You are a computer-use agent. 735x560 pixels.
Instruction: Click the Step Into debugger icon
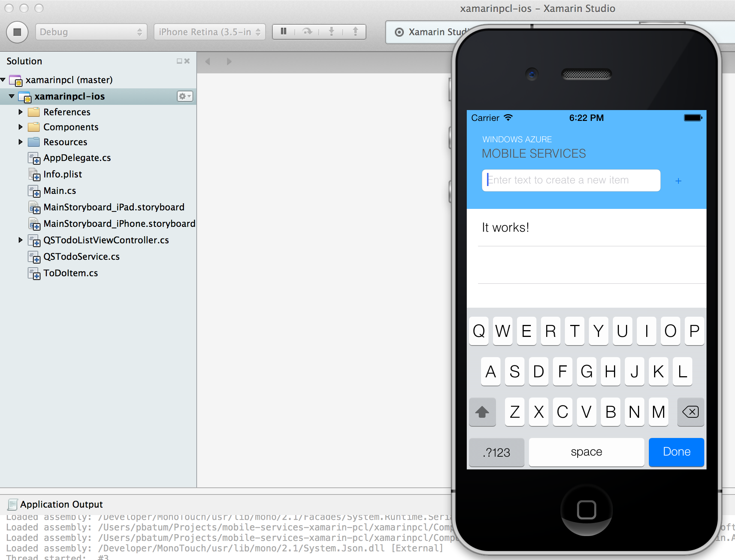point(331,31)
